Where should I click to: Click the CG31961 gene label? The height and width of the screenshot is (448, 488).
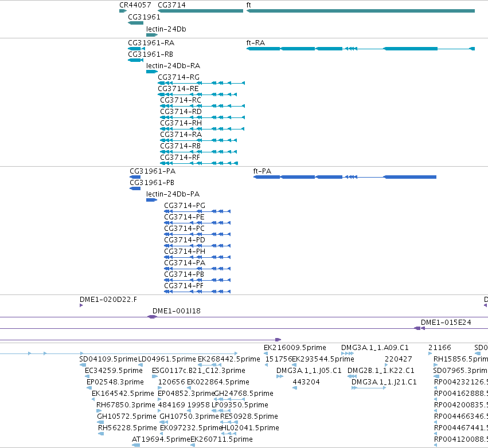(144, 17)
